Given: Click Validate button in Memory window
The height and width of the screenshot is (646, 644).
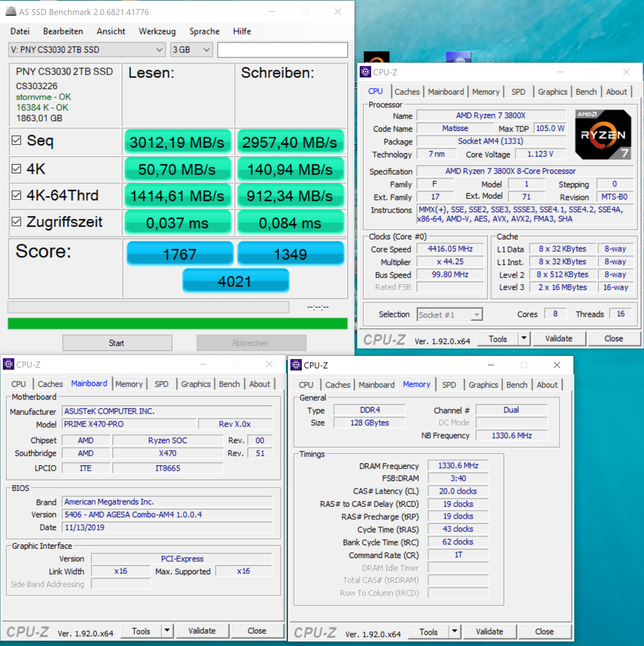Looking at the screenshot, I should point(489,631).
